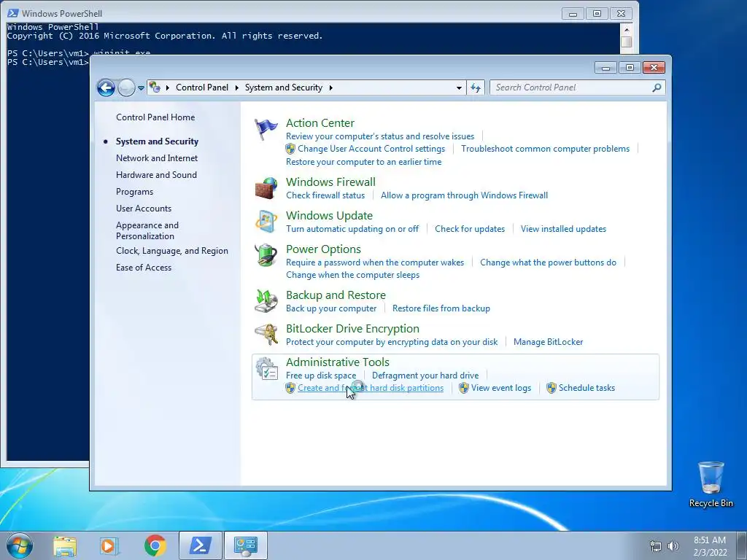Open the Recycle Bin desktop icon
This screenshot has height=560, width=747.
(x=711, y=484)
